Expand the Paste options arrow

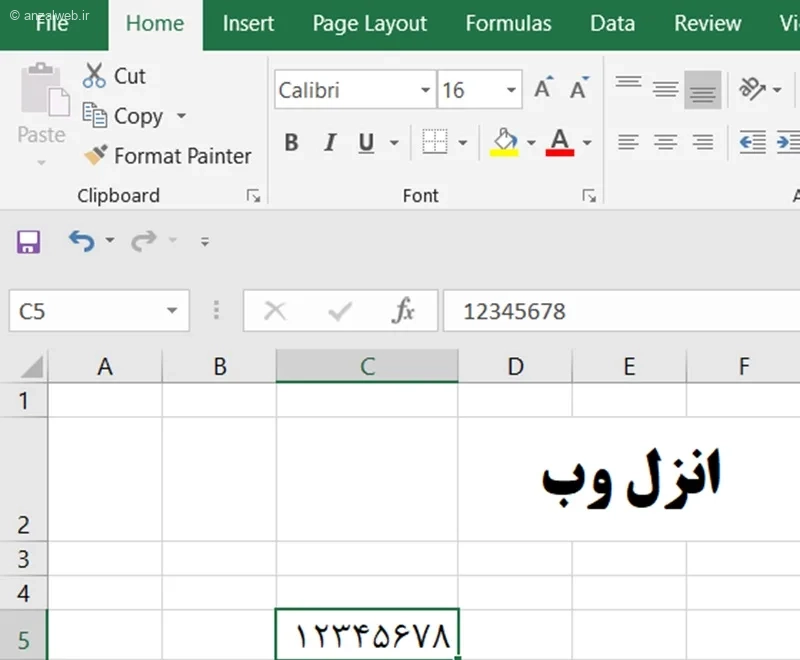[x=41, y=163]
